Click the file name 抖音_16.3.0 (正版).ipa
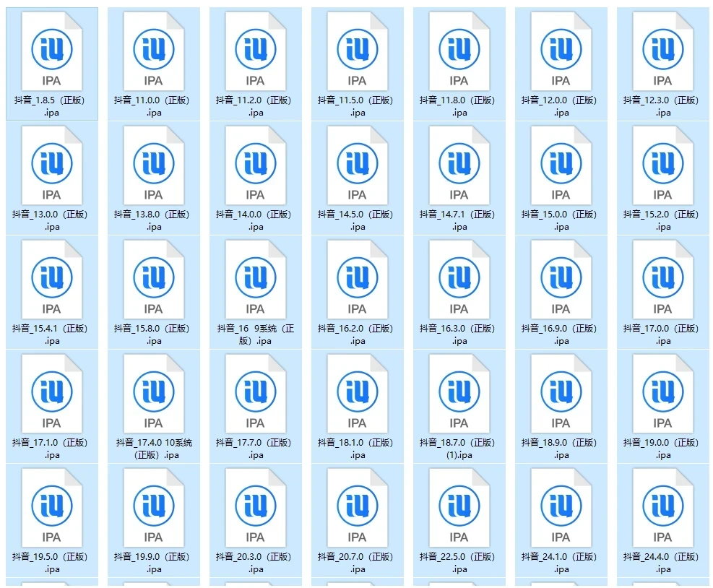This screenshot has height=588, width=713. 457,334
